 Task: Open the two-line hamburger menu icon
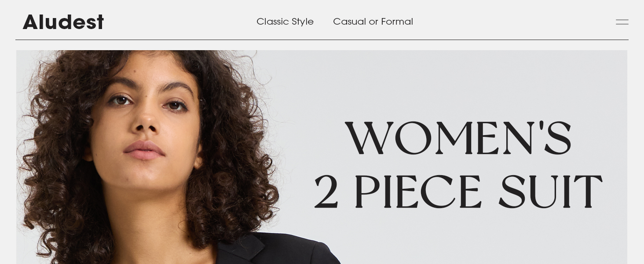(622, 22)
